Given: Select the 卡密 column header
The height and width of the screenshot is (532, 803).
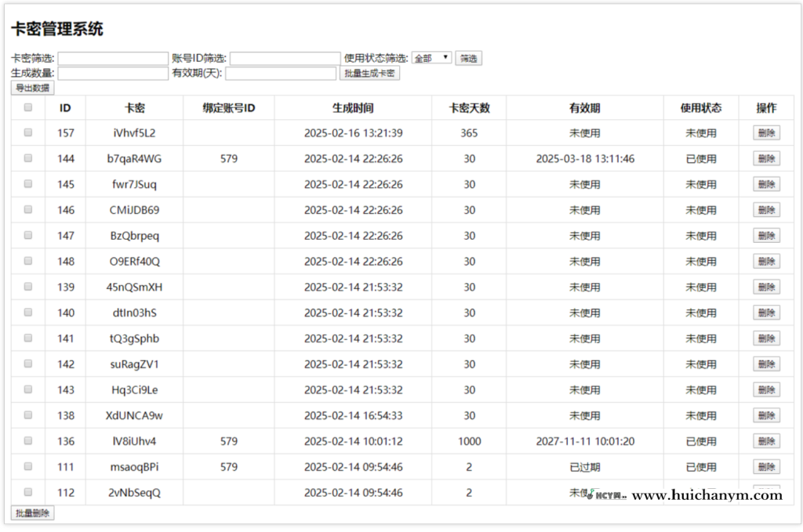Looking at the screenshot, I should coord(133,107).
